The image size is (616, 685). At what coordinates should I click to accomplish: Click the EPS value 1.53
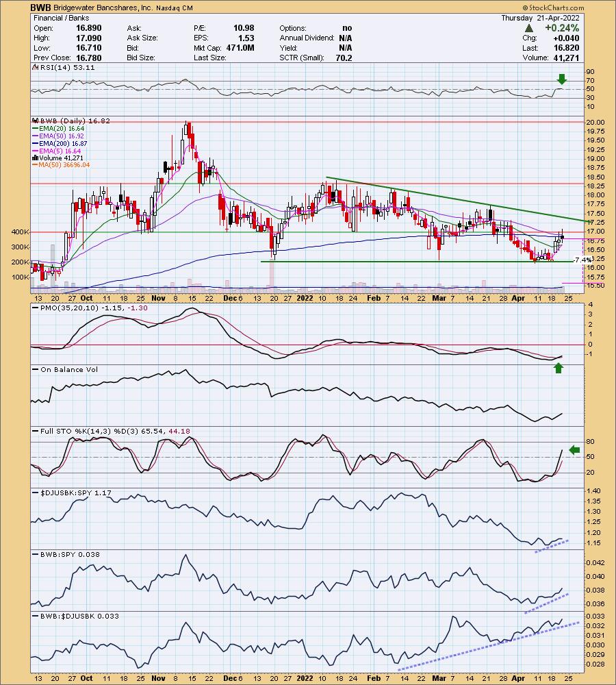(x=246, y=38)
